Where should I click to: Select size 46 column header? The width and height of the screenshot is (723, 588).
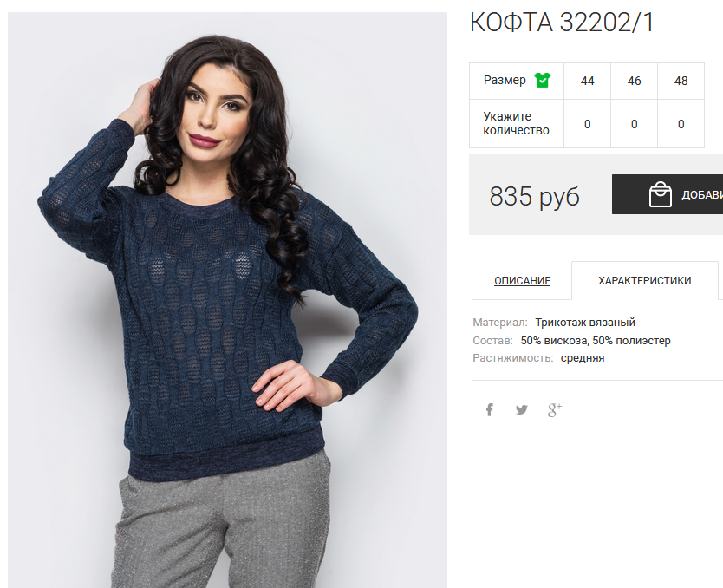pyautogui.click(x=634, y=81)
